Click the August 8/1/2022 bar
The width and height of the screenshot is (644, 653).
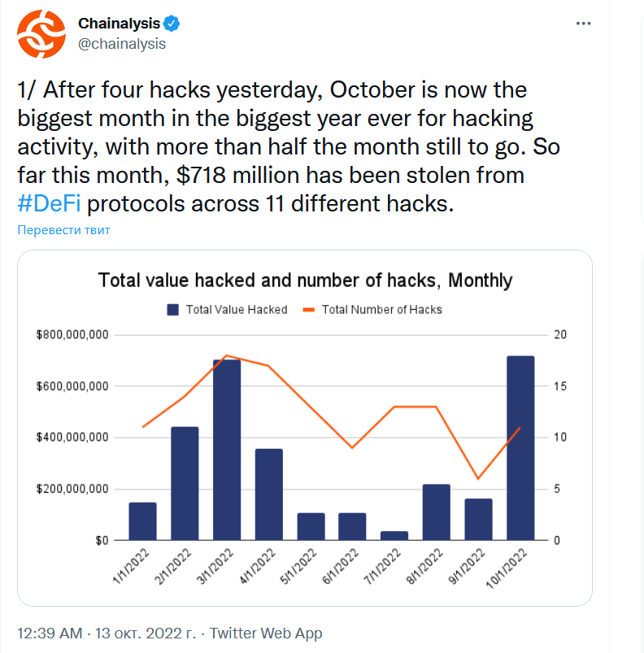pyautogui.click(x=437, y=512)
